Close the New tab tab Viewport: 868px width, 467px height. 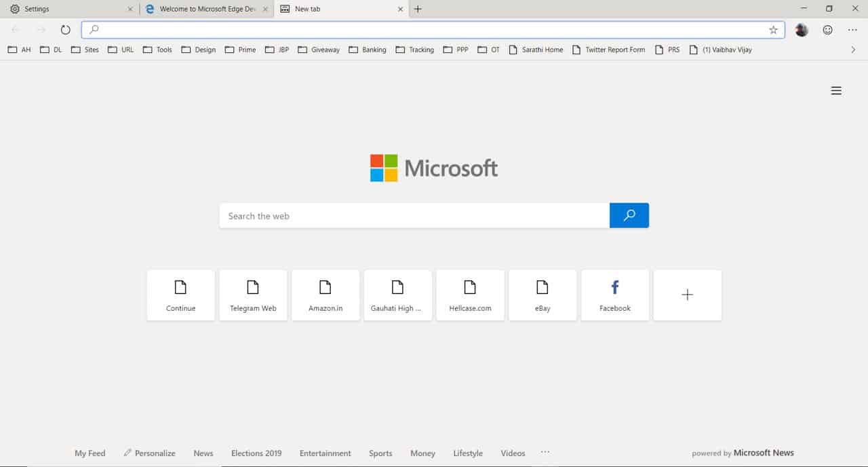(400, 9)
